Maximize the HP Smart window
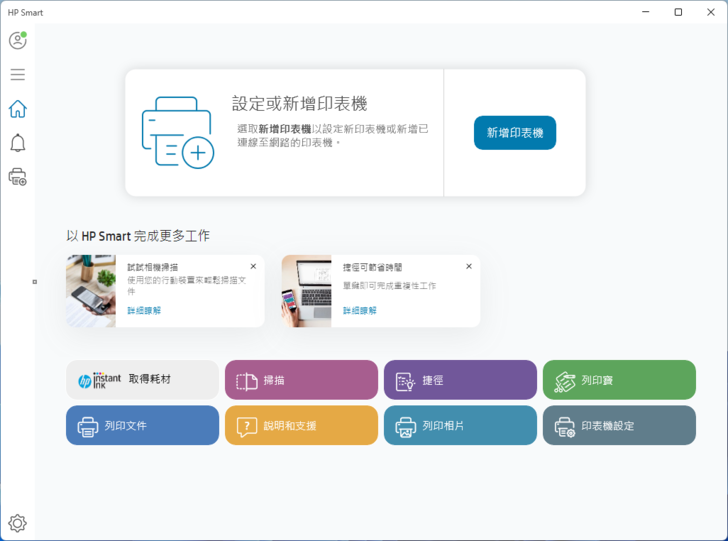The height and width of the screenshot is (541, 728). click(678, 12)
